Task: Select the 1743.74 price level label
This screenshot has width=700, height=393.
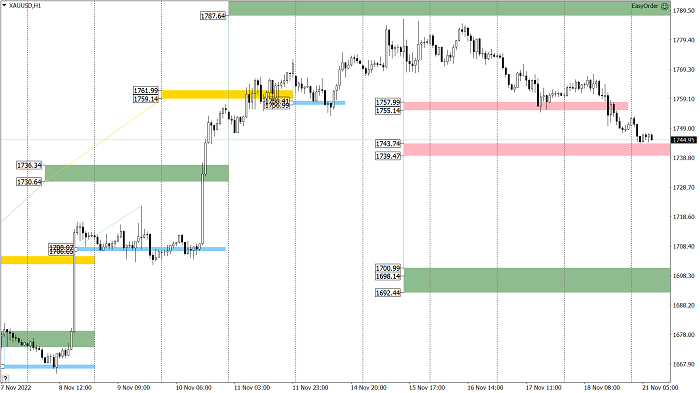Action: tap(388, 144)
